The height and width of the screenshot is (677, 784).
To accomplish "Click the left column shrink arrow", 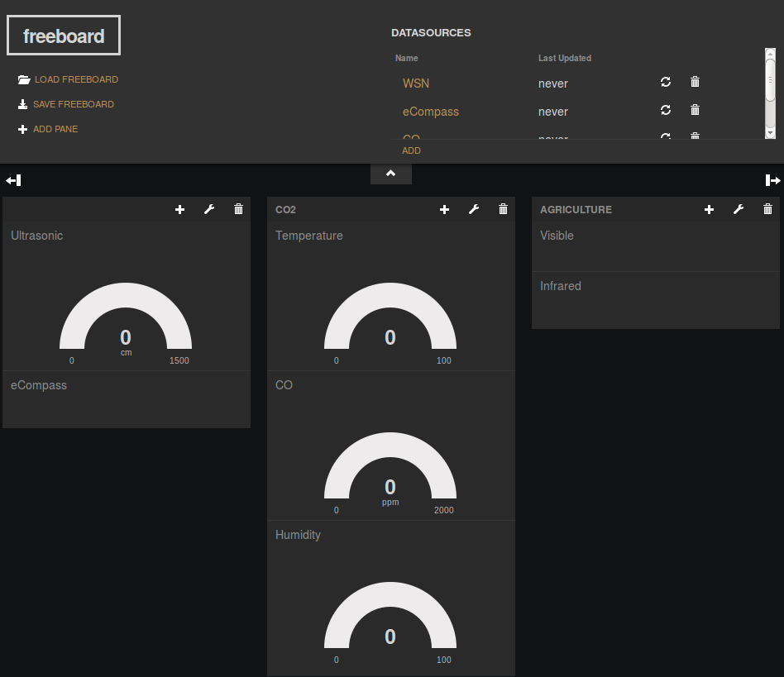I will 13,180.
